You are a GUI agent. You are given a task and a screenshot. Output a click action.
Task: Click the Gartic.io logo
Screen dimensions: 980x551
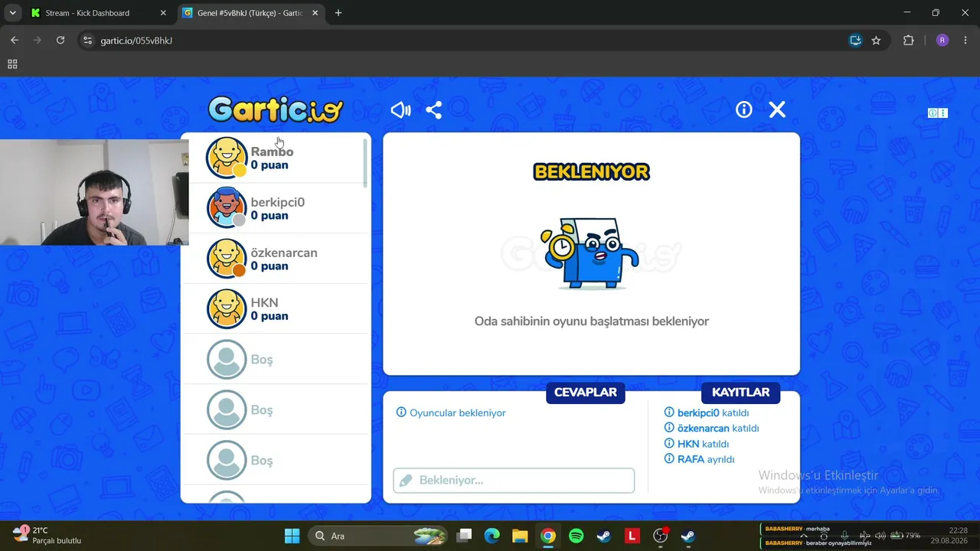(276, 109)
